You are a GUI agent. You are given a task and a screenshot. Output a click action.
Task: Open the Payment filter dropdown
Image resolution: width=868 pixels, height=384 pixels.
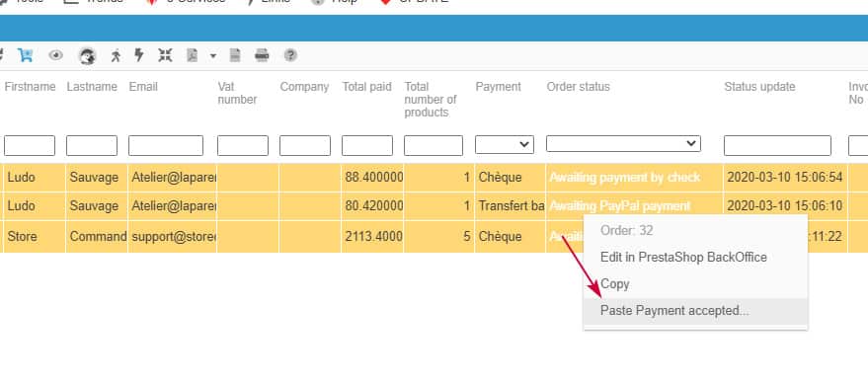pyautogui.click(x=505, y=144)
